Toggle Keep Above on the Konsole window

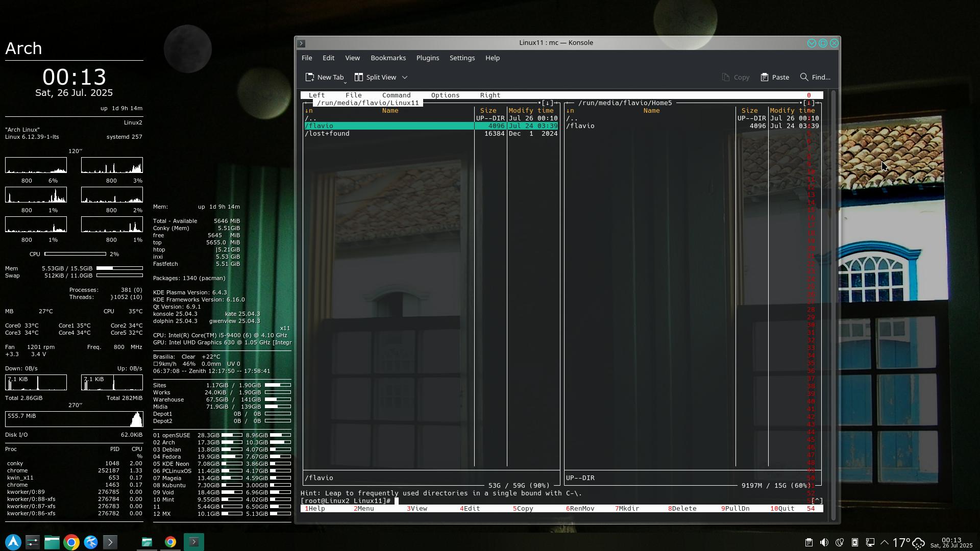(x=812, y=43)
